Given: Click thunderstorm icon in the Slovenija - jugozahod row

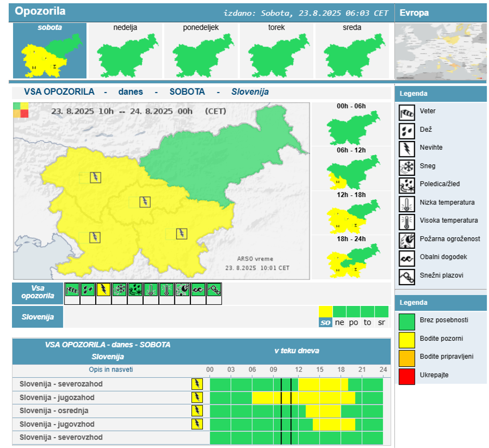Looking at the screenshot, I should [x=197, y=398].
